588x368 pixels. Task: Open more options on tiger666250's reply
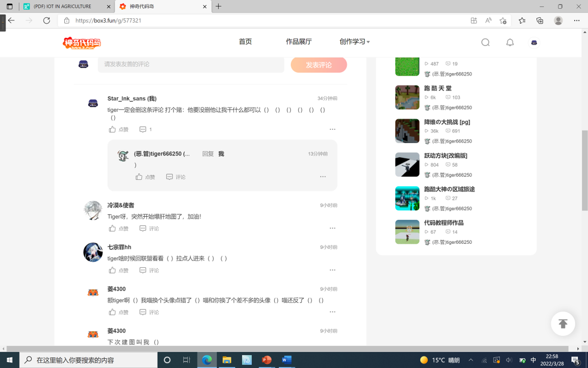pos(323,176)
